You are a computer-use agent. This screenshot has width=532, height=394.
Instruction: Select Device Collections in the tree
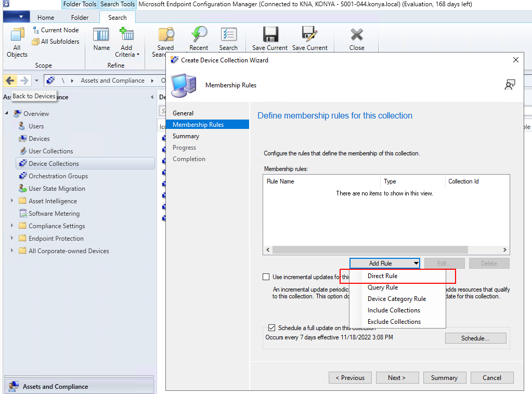[85, 163]
